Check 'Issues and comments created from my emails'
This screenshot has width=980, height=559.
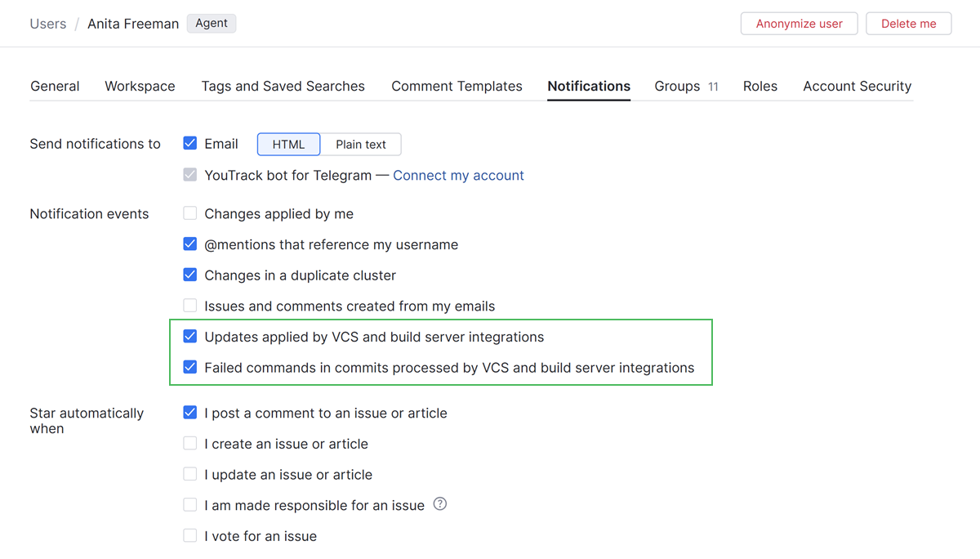click(x=190, y=306)
